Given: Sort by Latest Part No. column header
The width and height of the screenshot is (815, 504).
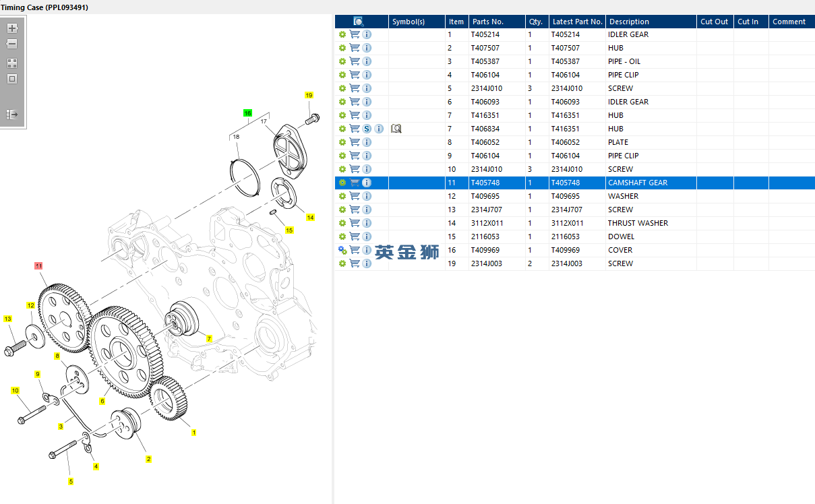Looking at the screenshot, I should [577, 22].
